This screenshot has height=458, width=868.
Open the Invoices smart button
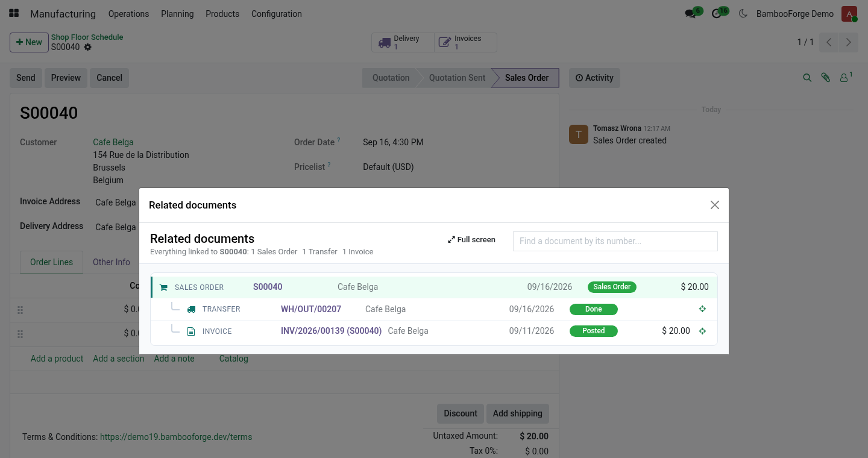[465, 42]
